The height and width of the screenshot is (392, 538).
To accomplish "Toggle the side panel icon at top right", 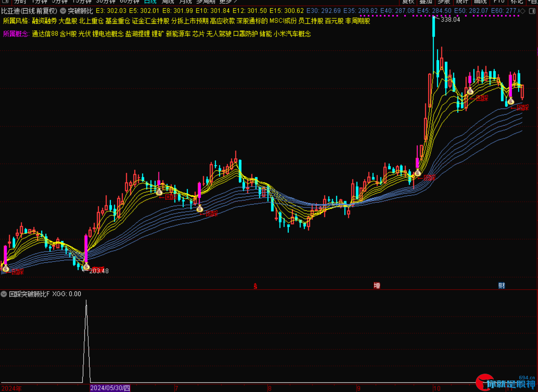I will pyautogui.click(x=532, y=11).
